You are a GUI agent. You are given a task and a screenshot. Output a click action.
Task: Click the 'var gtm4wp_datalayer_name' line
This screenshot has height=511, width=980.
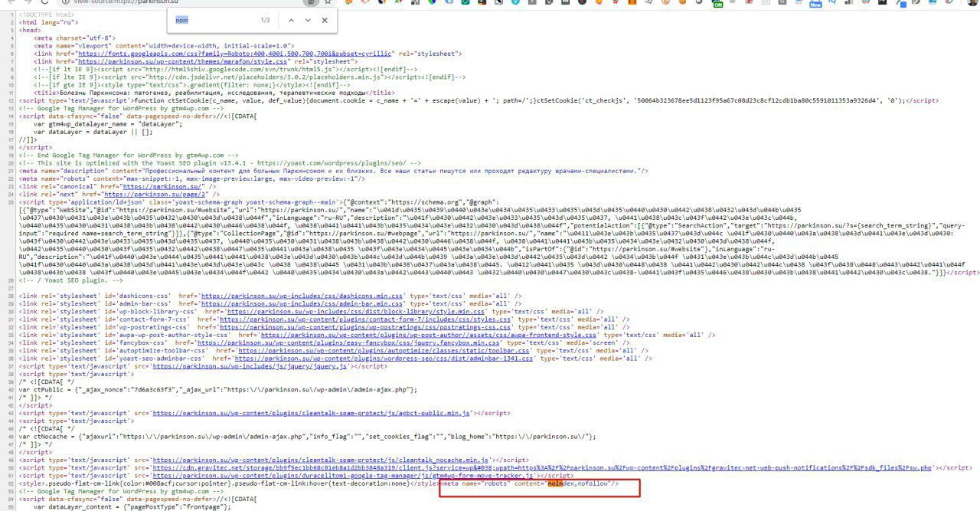pos(108,123)
